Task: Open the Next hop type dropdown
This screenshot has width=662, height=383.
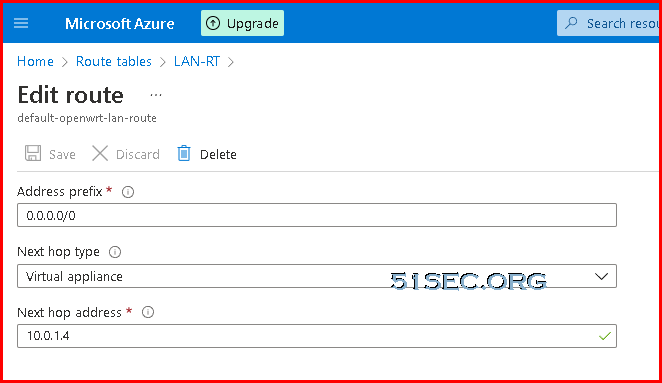Action: point(317,276)
